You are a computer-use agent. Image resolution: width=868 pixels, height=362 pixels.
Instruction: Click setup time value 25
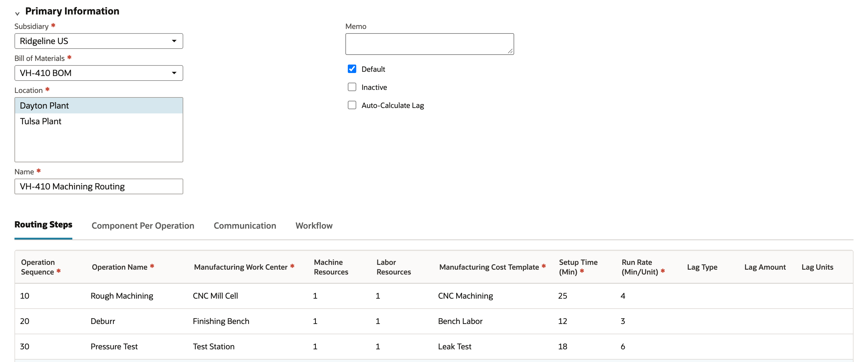pos(562,296)
